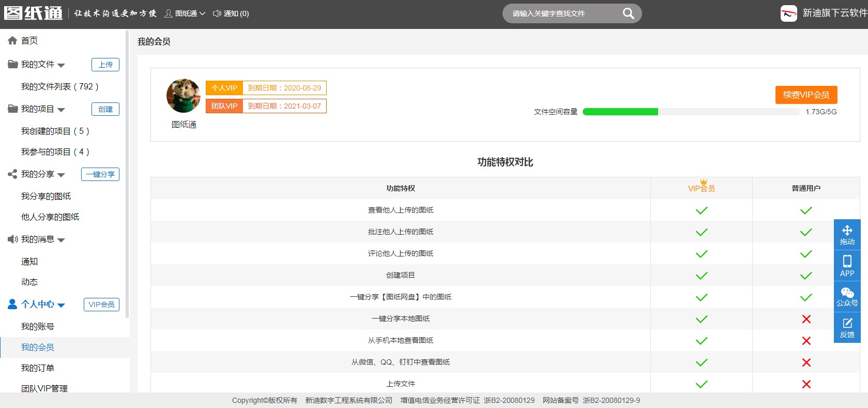Collapse the 我的消息 section
Image resolution: width=868 pixels, height=408 pixels.
click(x=61, y=240)
